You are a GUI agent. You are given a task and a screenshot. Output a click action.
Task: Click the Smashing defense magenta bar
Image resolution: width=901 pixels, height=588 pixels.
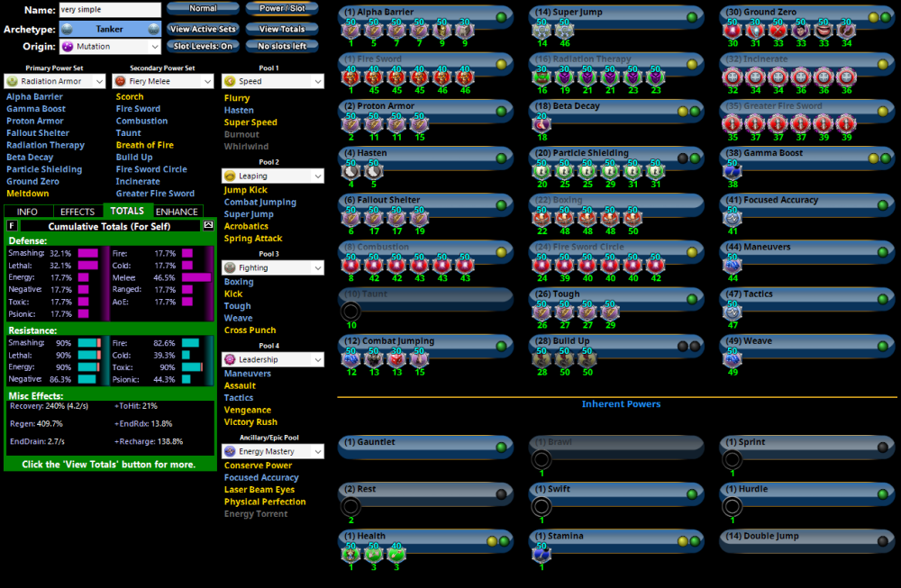[x=87, y=254]
